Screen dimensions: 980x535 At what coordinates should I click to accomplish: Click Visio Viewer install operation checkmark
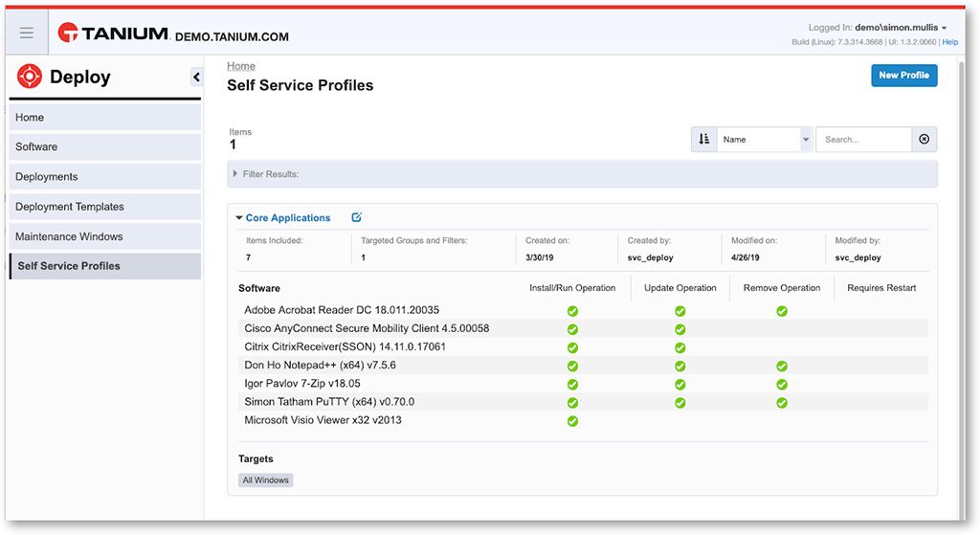(572, 421)
